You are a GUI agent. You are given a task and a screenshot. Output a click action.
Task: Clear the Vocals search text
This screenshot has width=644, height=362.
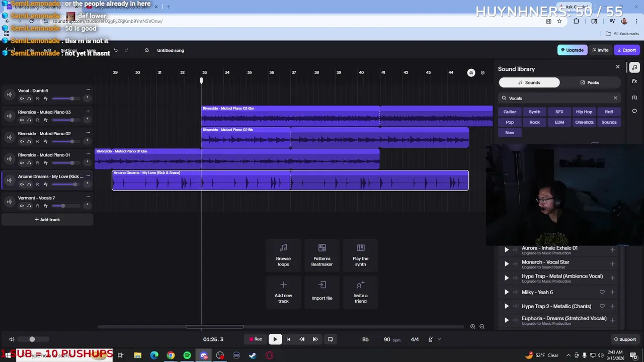coord(615,98)
